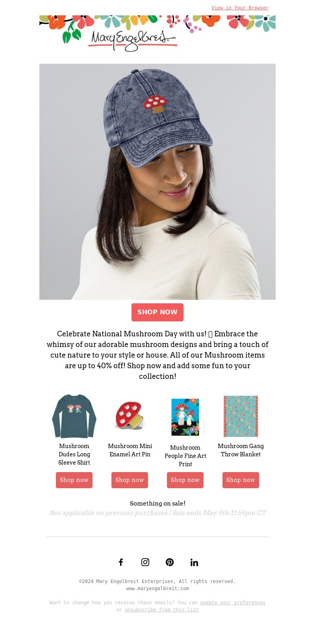This screenshot has width=315, height=644.
Task: Shop now for Mushroom Gang Throw Blanket
Action: point(241,480)
